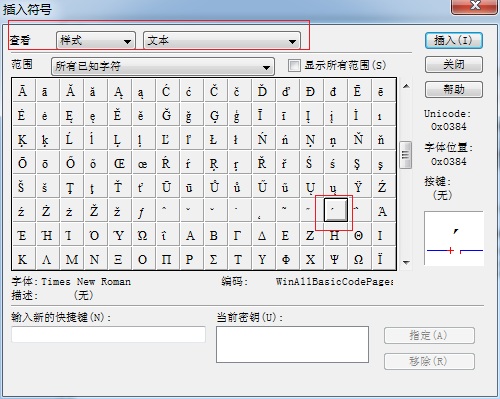Screen dimensions: 500x399
Task: Focus the 输入新的快捷键(N) input field
Action: click(108, 334)
